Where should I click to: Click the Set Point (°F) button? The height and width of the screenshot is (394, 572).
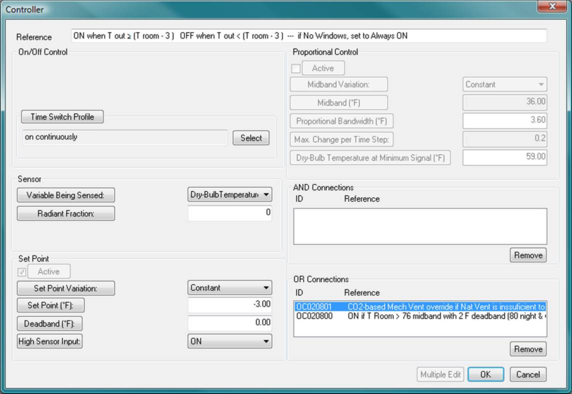[51, 305]
